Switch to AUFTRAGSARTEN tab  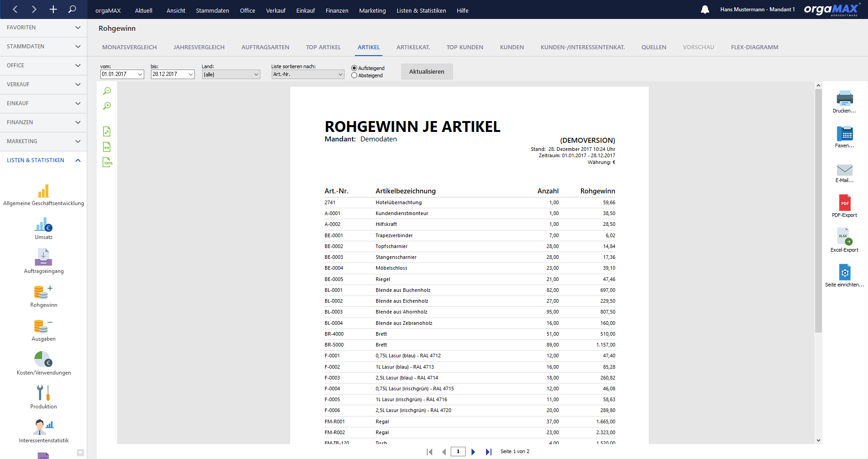tap(265, 47)
